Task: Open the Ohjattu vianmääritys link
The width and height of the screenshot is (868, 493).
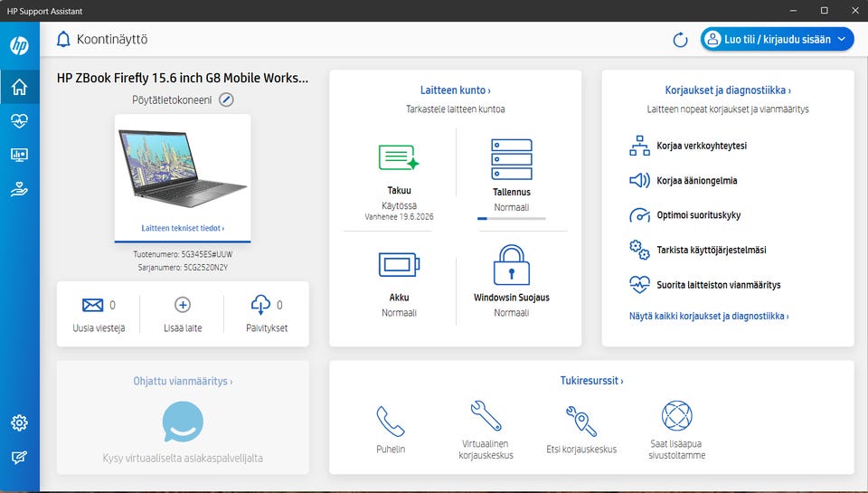Action: coord(183,381)
